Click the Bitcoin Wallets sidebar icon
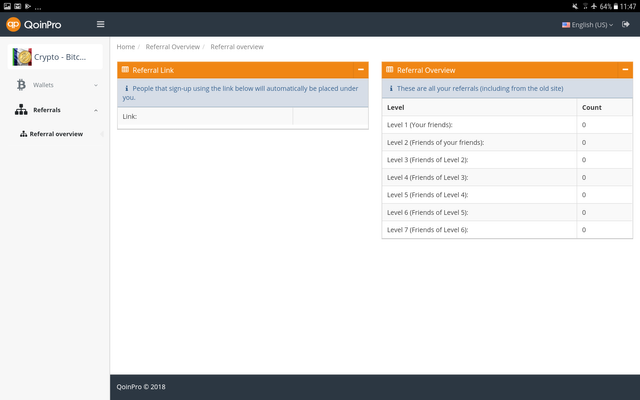 pyautogui.click(x=21, y=85)
